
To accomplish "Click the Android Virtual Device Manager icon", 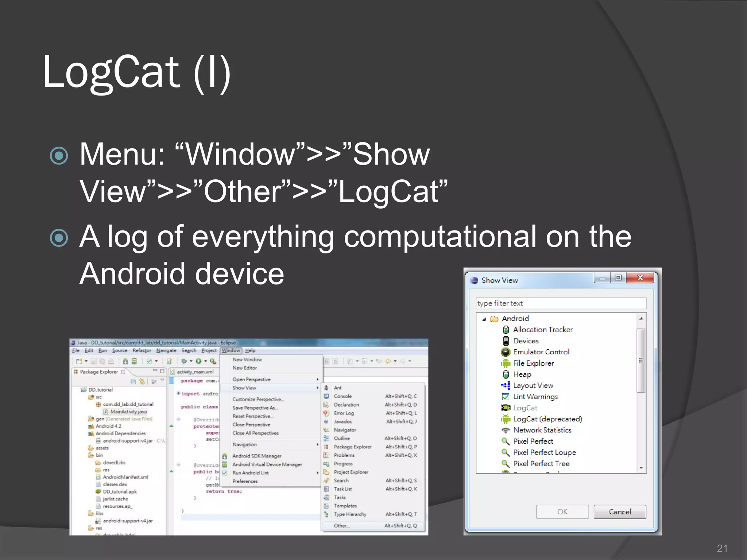I will 225,464.
